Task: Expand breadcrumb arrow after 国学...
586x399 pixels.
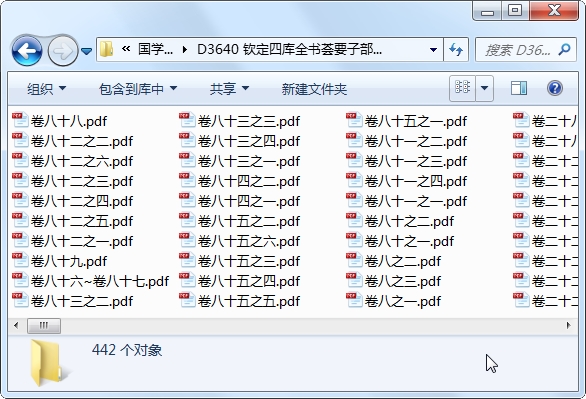Action: pos(185,50)
